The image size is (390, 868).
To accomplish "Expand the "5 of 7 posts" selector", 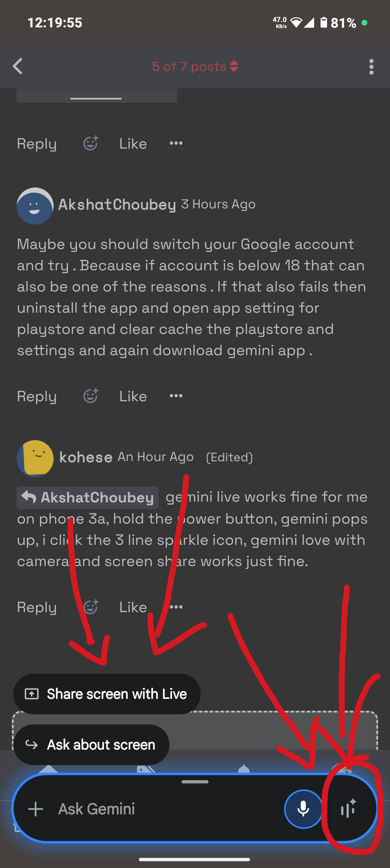I will tap(195, 67).
